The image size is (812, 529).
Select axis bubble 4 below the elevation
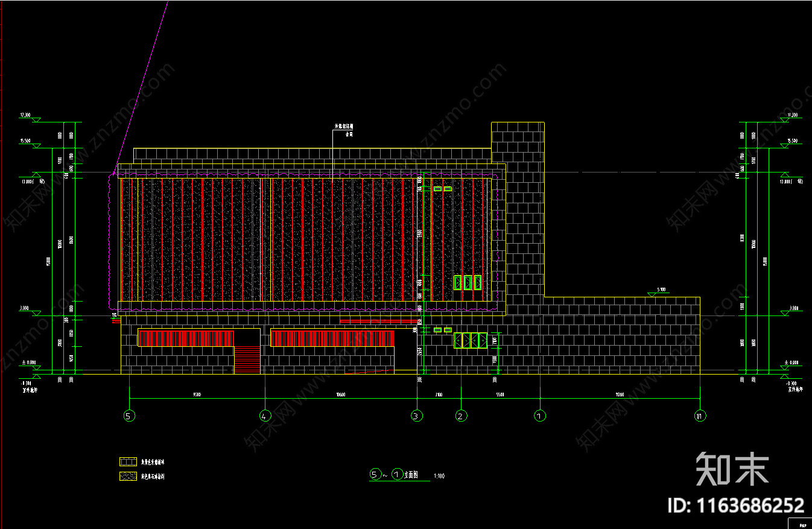[x=264, y=416]
